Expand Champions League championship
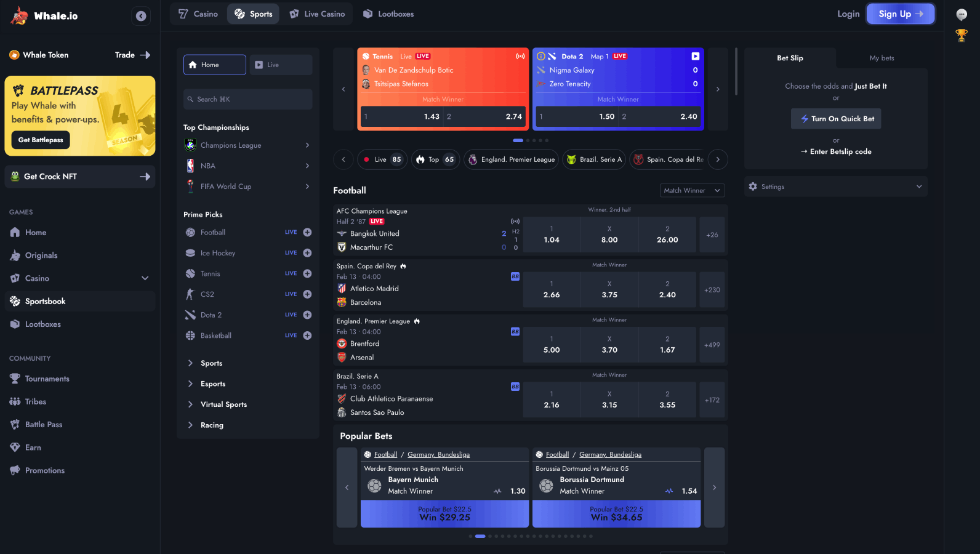 (x=248, y=145)
